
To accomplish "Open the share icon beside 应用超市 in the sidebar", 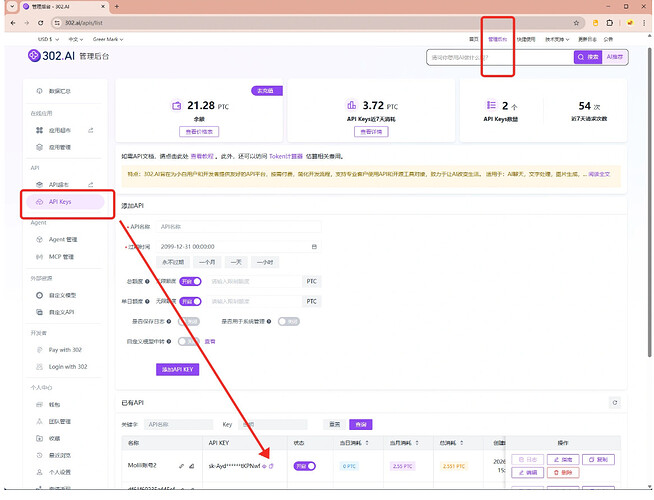I will point(91,131).
